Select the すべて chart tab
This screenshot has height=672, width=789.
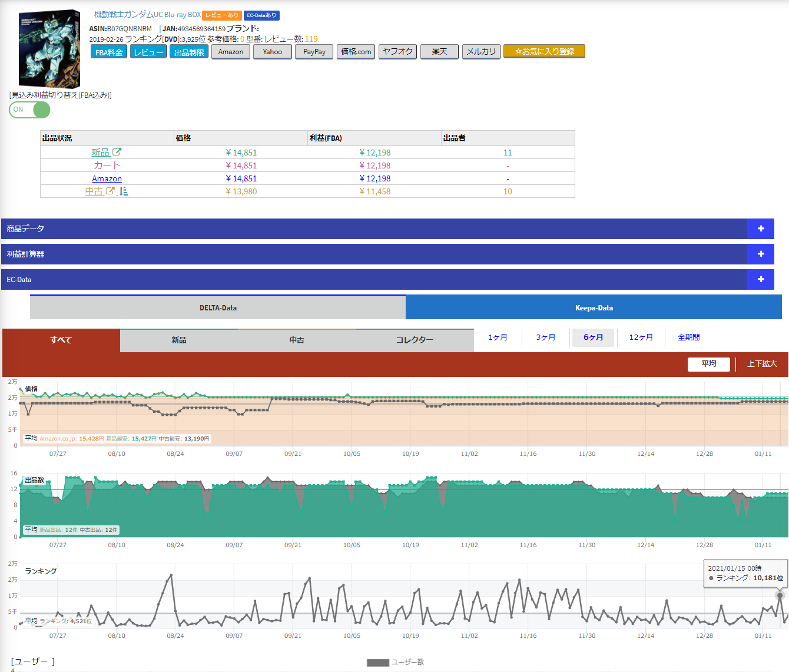61,340
